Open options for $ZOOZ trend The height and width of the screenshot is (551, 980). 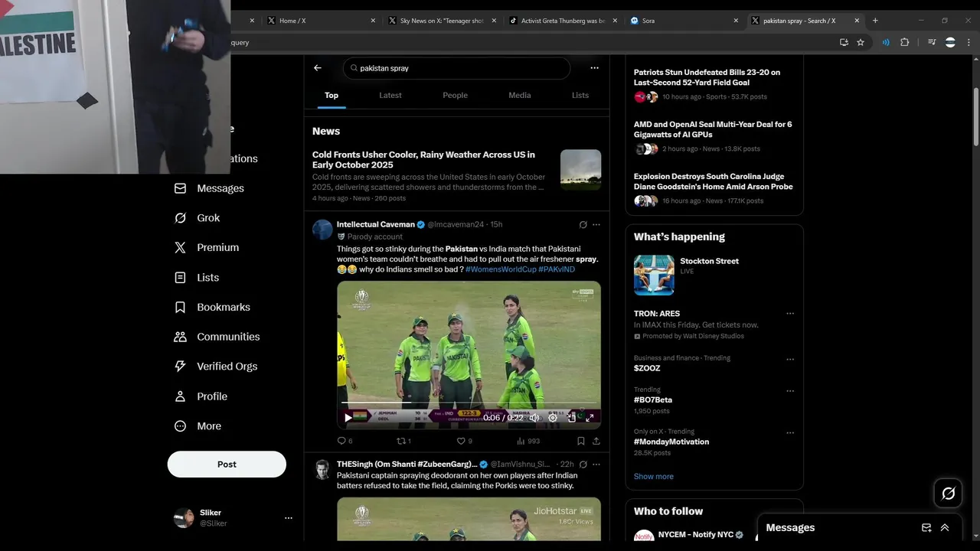tap(790, 359)
